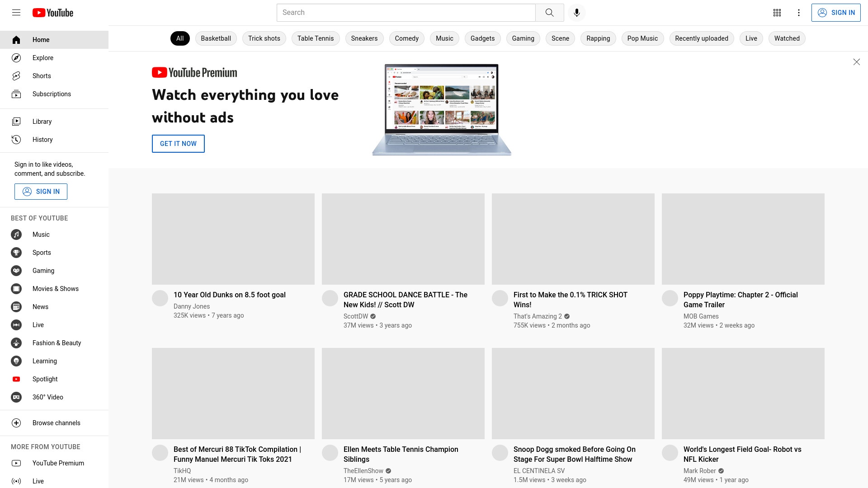Select the Rapping filter chip
The height and width of the screenshot is (488, 868).
pos(598,38)
